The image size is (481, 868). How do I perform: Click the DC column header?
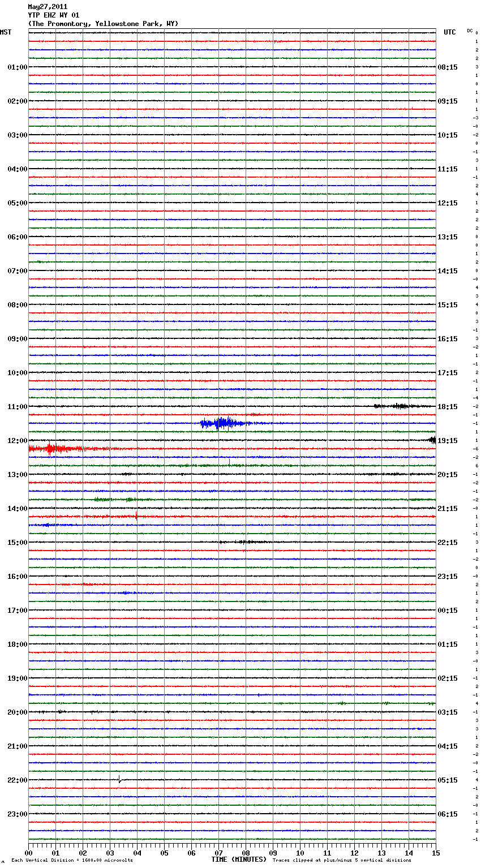(x=470, y=31)
